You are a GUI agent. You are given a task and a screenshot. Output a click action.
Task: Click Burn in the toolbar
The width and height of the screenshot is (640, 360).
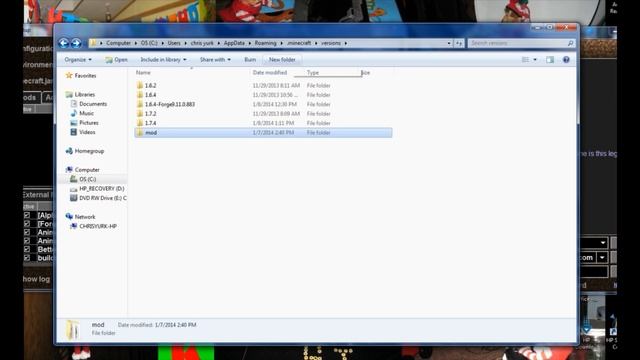coord(250,60)
